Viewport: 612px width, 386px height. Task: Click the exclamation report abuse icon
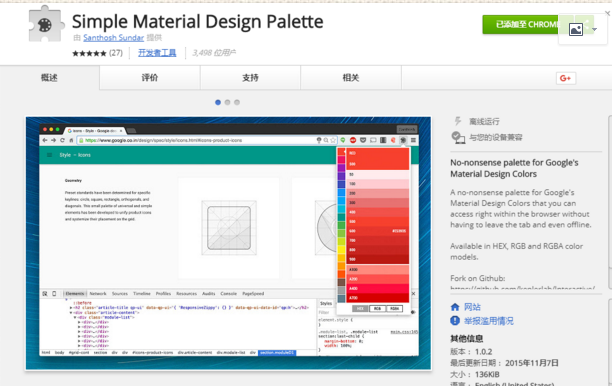click(x=455, y=321)
